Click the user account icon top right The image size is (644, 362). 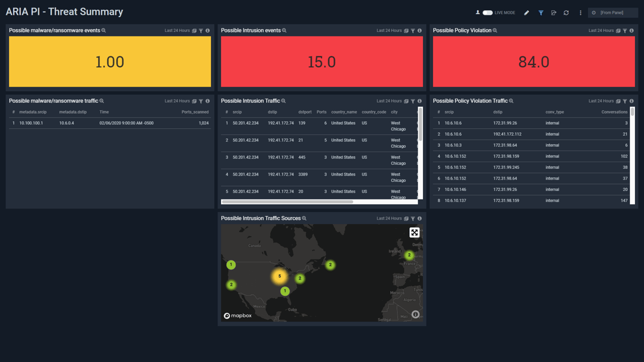pos(478,13)
